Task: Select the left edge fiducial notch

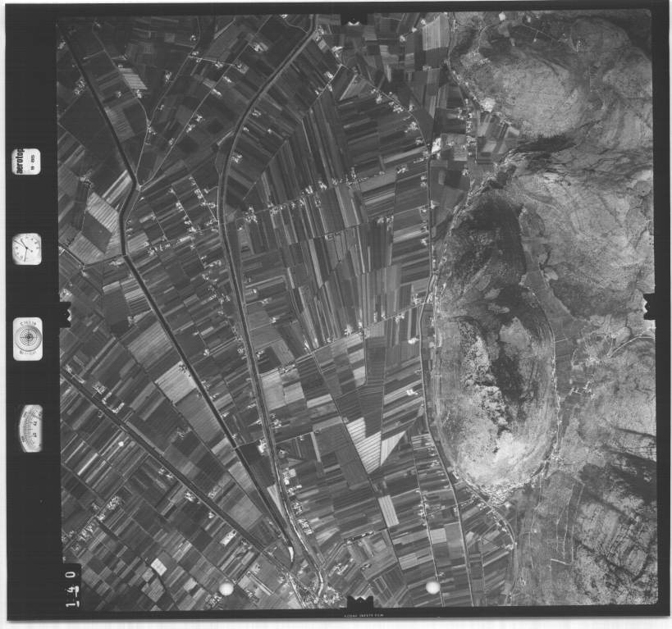Action: coord(64,312)
